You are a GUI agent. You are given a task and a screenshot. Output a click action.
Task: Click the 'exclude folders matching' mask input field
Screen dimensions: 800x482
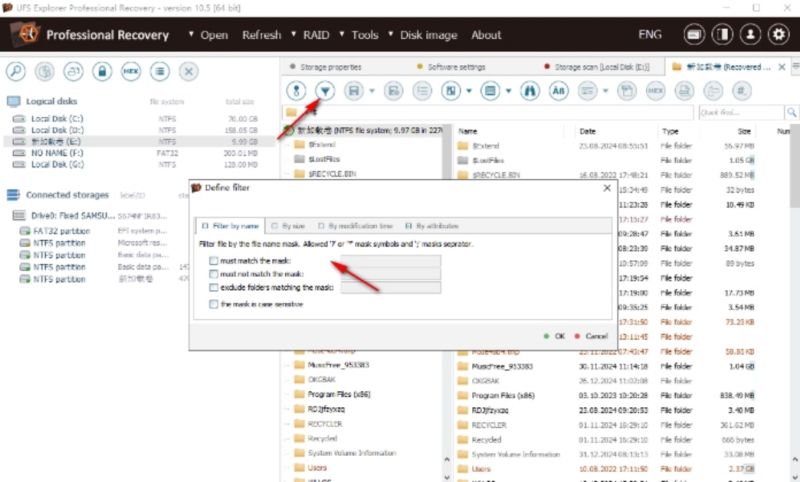390,287
